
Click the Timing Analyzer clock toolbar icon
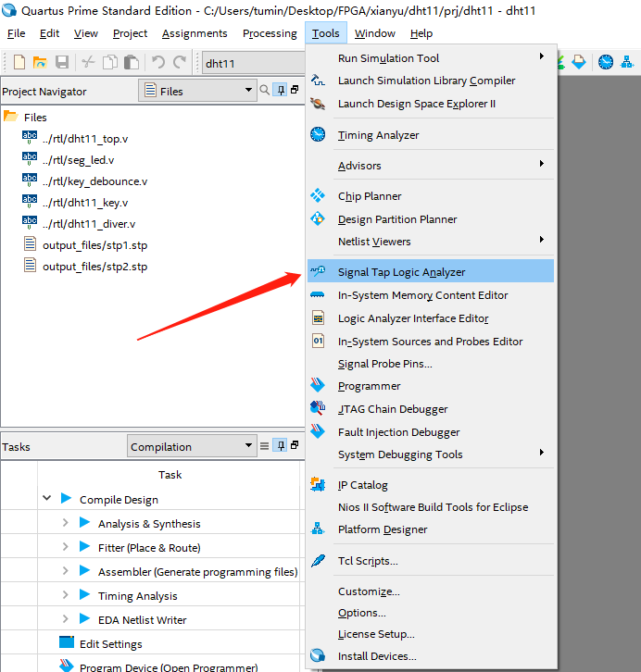point(606,62)
